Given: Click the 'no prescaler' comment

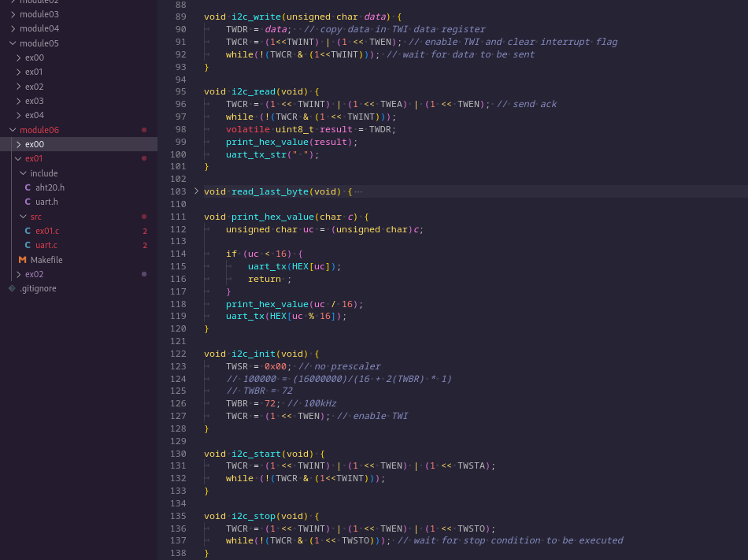Looking at the screenshot, I should coord(339,366).
